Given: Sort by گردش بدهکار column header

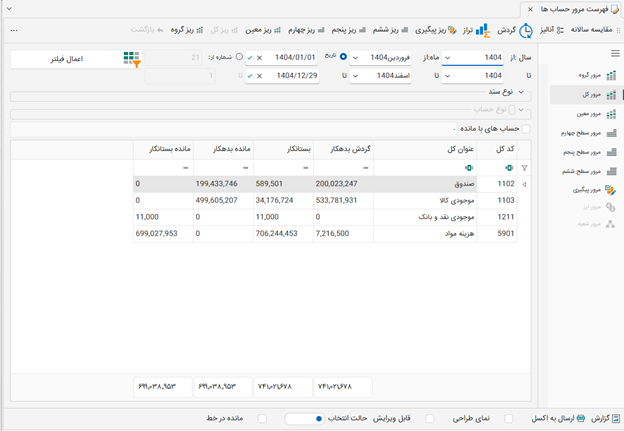Looking at the screenshot, I should pyautogui.click(x=343, y=149).
